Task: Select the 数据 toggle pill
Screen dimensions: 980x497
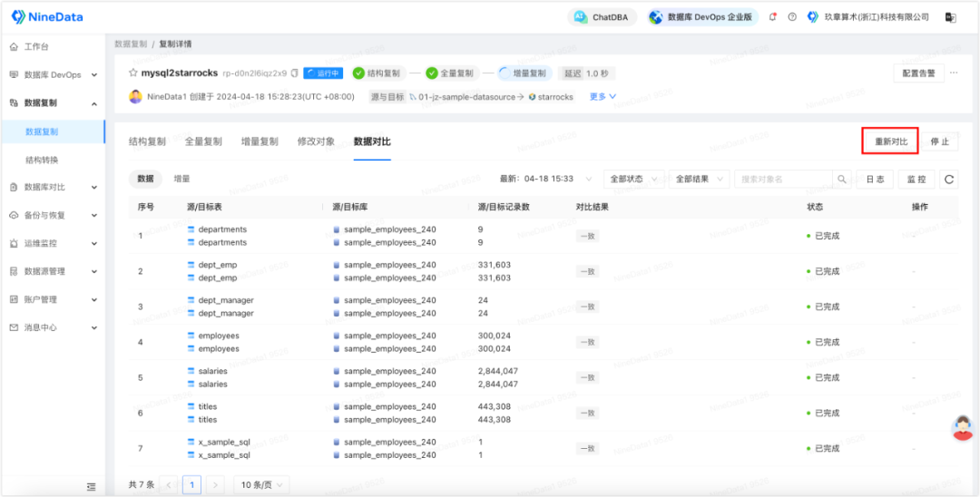Action: point(145,179)
